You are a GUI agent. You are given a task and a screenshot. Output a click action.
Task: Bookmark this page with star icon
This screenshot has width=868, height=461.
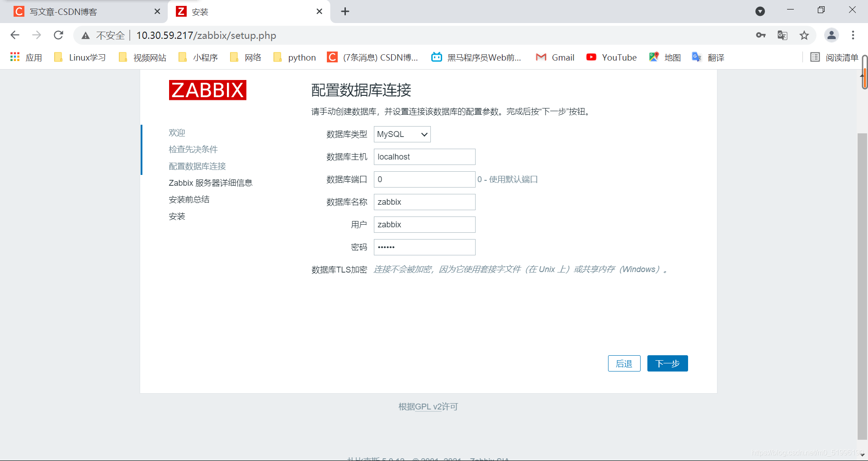(x=804, y=35)
